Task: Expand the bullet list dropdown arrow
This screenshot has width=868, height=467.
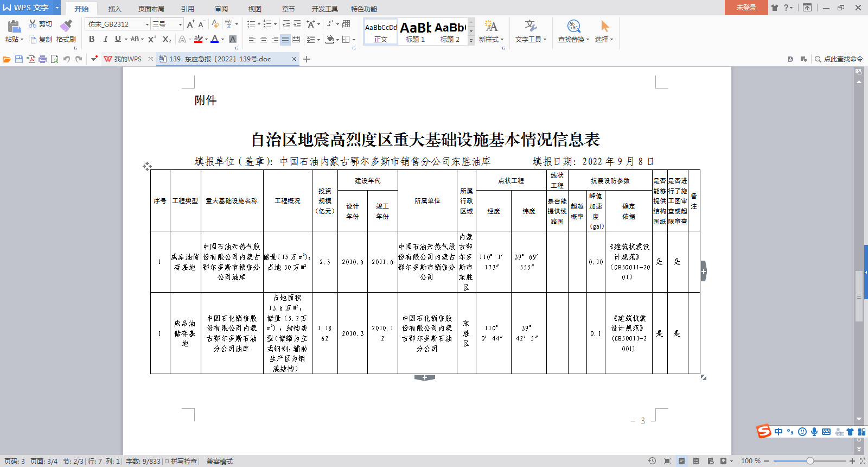Action: [x=259, y=24]
